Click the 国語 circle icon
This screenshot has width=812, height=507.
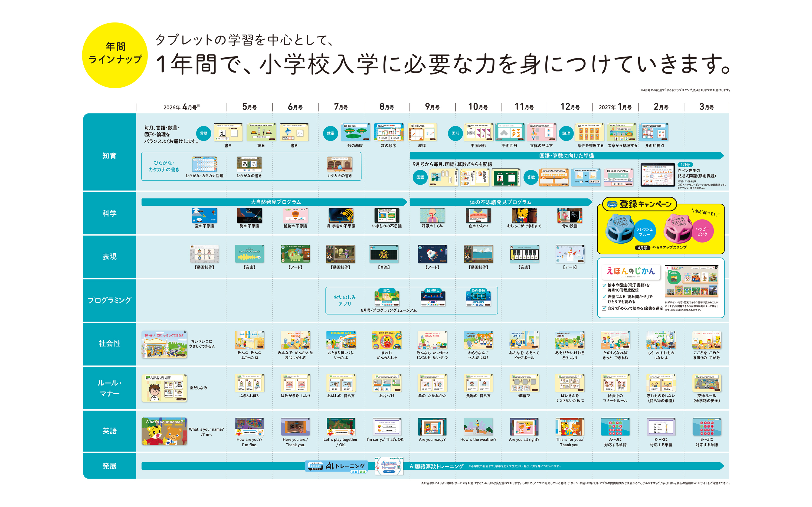420,177
